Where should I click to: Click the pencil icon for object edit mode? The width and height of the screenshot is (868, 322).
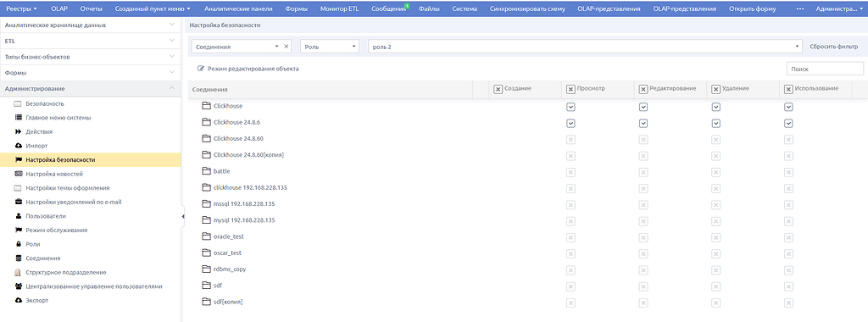click(201, 69)
